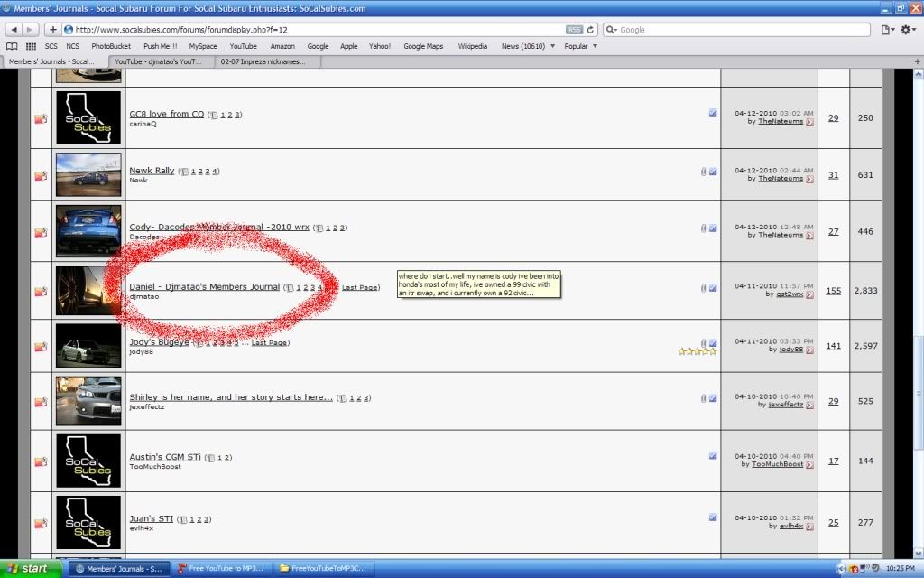Switch to the 02-07 Impreza nicknames tab
The width and height of the screenshot is (924, 578).
click(x=263, y=61)
